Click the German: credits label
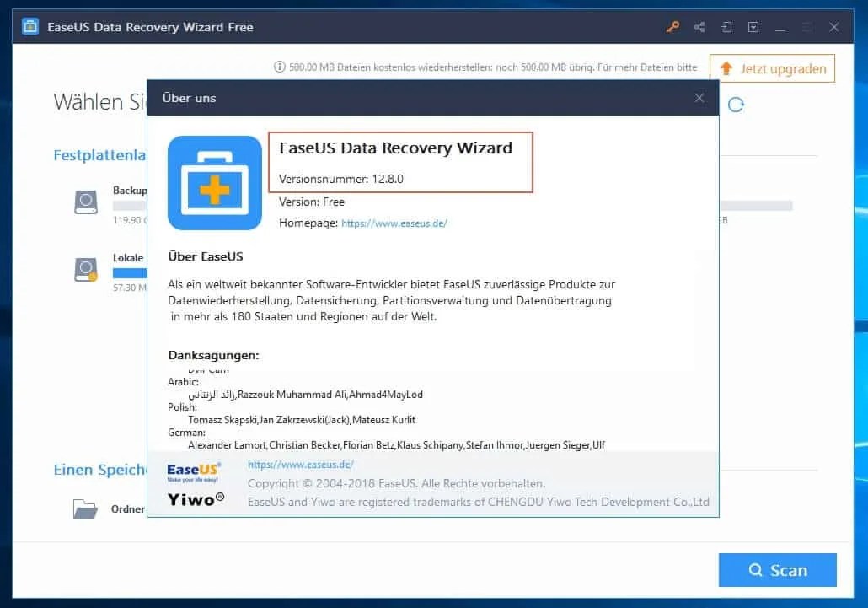Image resolution: width=868 pixels, height=608 pixels. coord(186,433)
